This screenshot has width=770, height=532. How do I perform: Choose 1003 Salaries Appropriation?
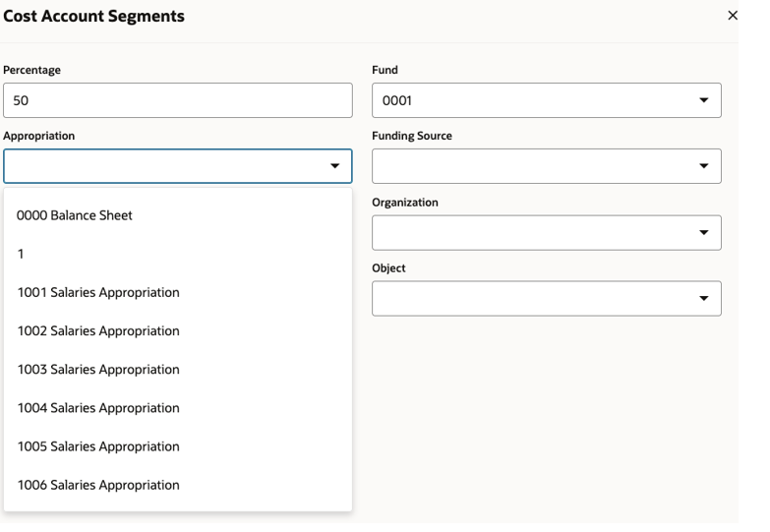click(98, 369)
